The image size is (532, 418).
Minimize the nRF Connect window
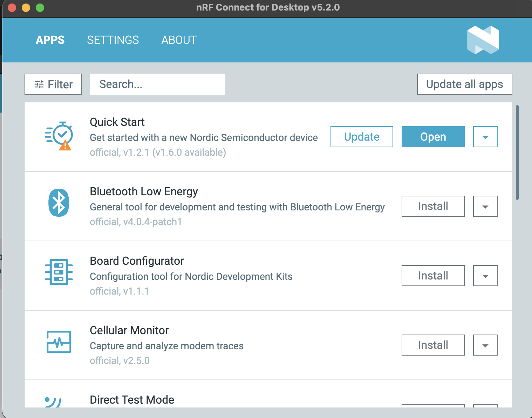click(x=26, y=7)
